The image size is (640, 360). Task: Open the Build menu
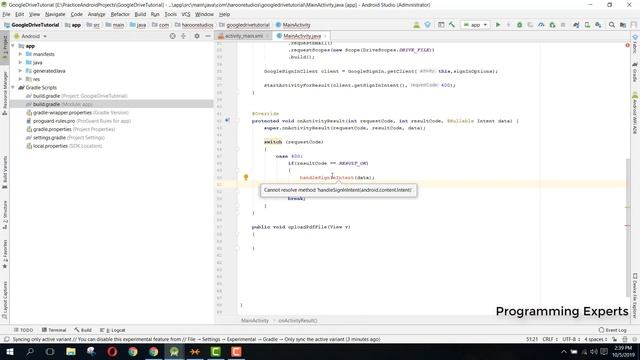pyautogui.click(x=140, y=14)
